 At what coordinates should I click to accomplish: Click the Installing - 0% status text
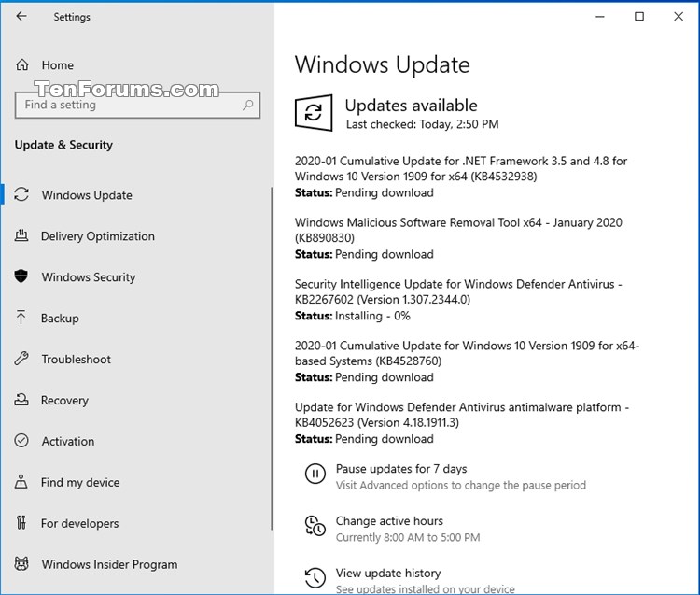point(372,317)
